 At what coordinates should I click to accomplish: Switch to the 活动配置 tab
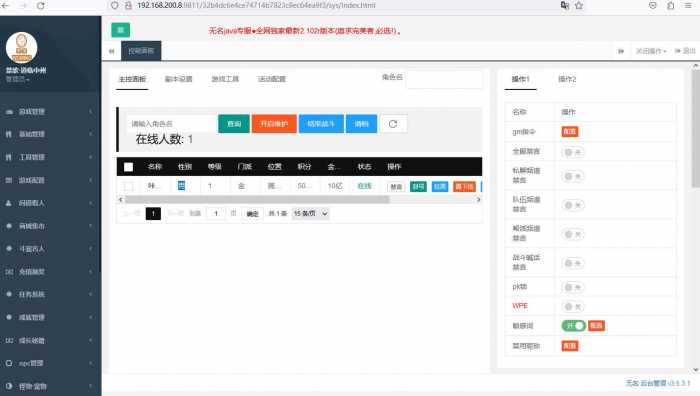(272, 79)
